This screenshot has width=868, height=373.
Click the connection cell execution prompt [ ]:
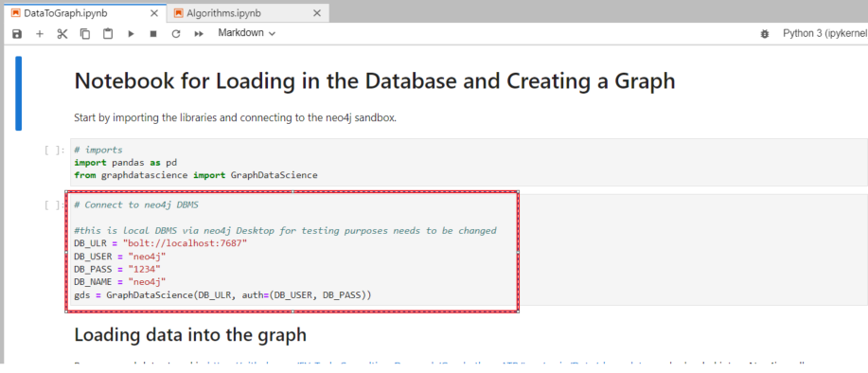coord(54,205)
